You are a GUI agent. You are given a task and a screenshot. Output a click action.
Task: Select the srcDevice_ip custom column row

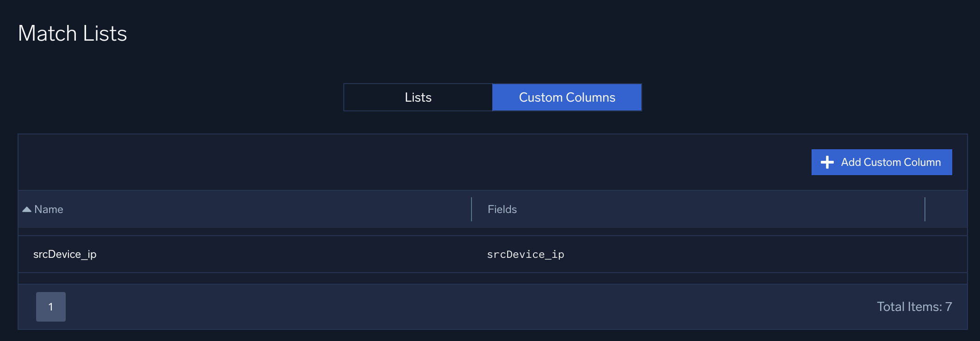pos(278,254)
